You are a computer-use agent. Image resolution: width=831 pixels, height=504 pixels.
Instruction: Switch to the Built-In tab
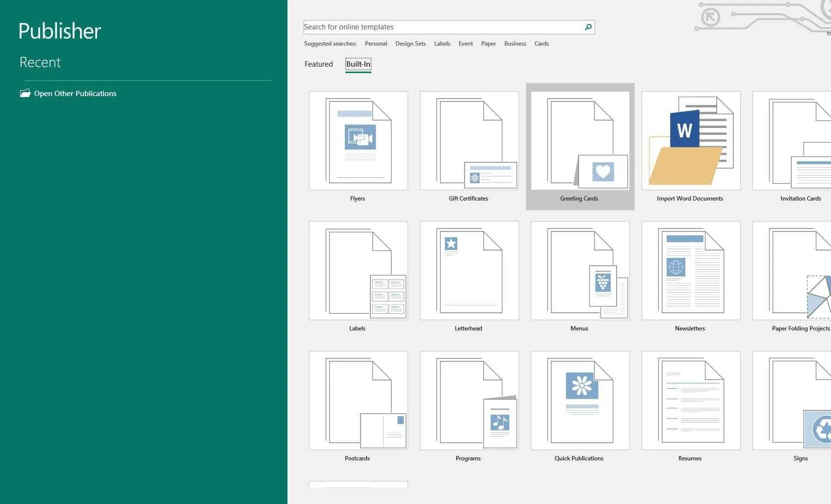(358, 64)
